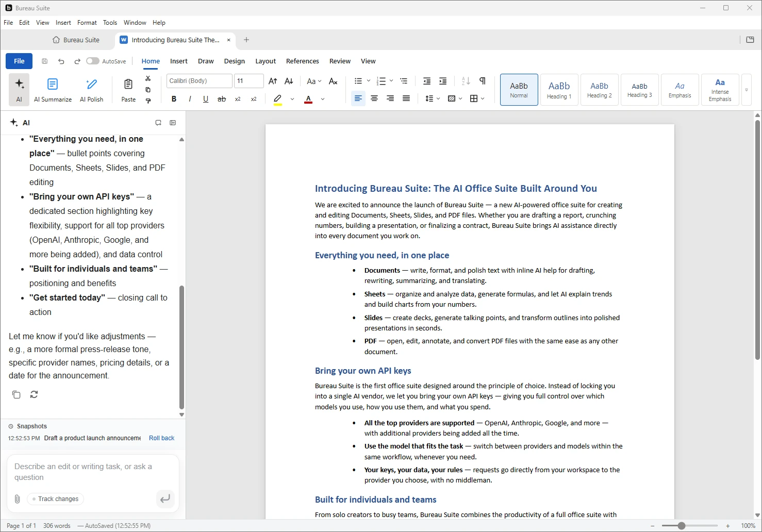
Task: Switch to the Insert ribbon tab
Action: tap(179, 61)
